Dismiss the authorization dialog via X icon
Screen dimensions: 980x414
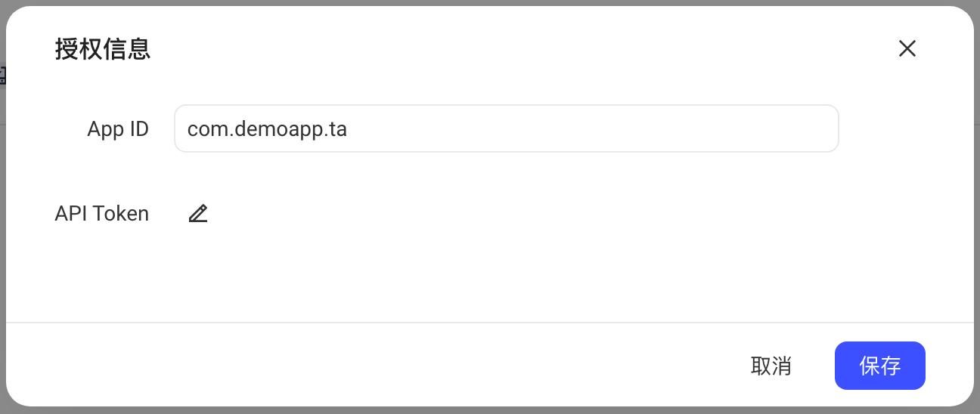[x=907, y=48]
